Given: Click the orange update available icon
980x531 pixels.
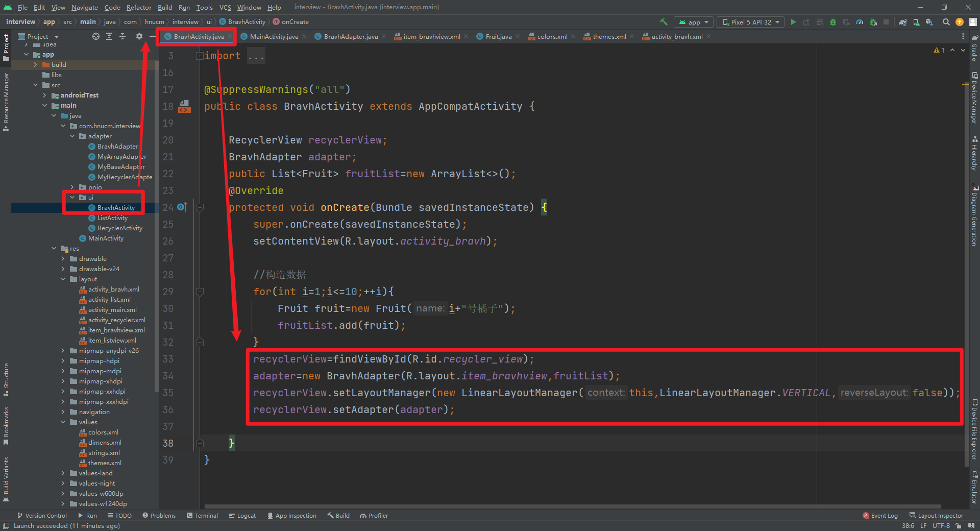Looking at the screenshot, I should coord(960,22).
